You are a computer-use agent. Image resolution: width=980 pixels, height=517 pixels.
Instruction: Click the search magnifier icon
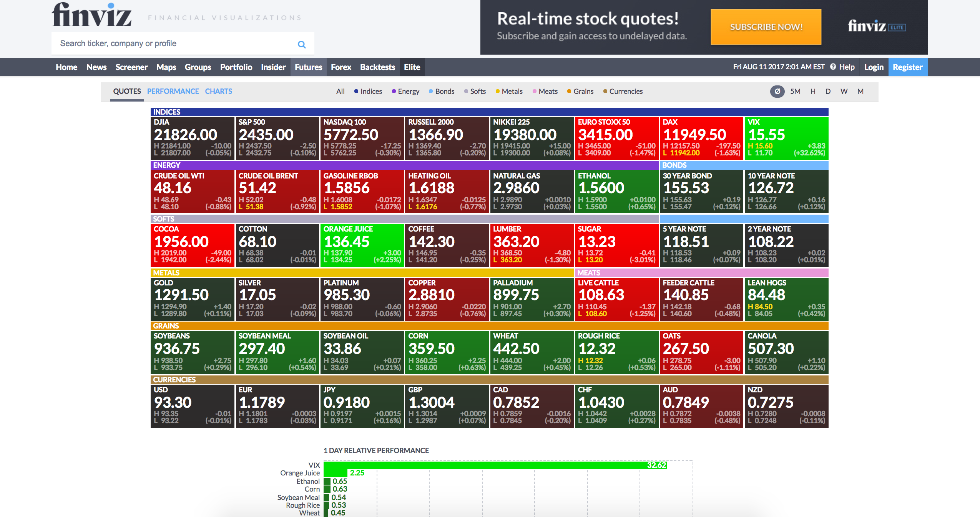point(302,44)
